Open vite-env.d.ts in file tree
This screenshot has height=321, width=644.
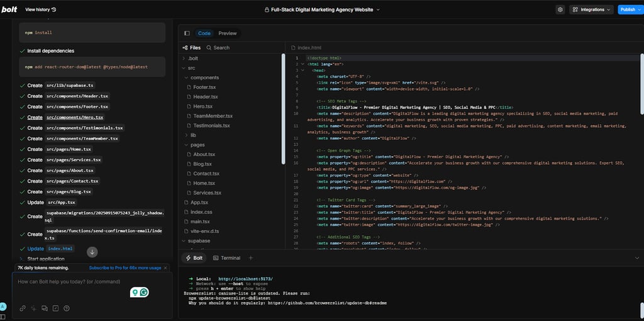(x=204, y=231)
